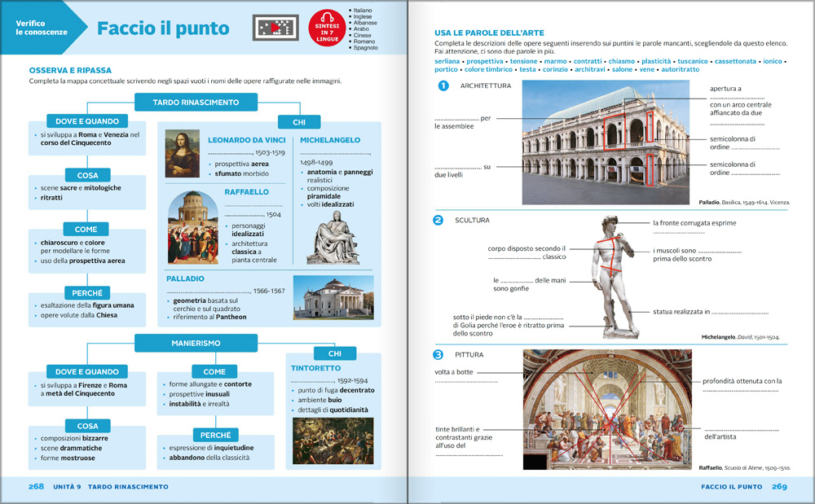
Task: Click the word cassettonata in the word list
Action: click(735, 61)
